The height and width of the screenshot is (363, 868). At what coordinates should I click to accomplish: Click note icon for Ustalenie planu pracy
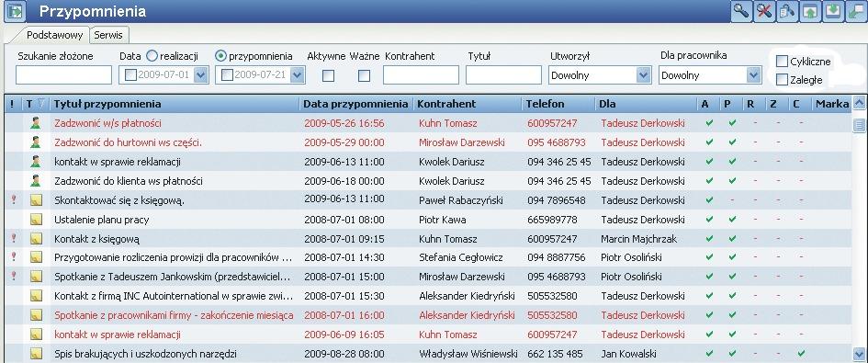click(x=36, y=220)
